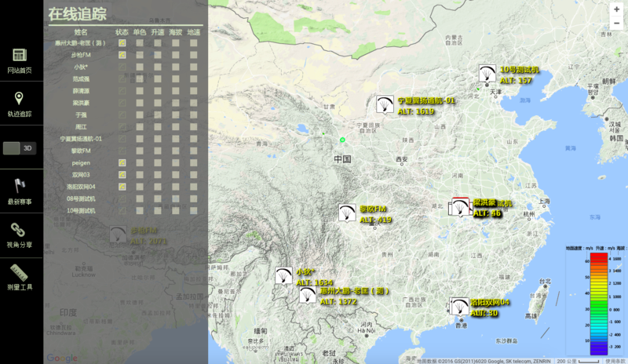Image resolution: width=628 pixels, height=364 pixels.
Task: Click 洛阳双网04 paraglider marker near 香港
Action: (459, 306)
